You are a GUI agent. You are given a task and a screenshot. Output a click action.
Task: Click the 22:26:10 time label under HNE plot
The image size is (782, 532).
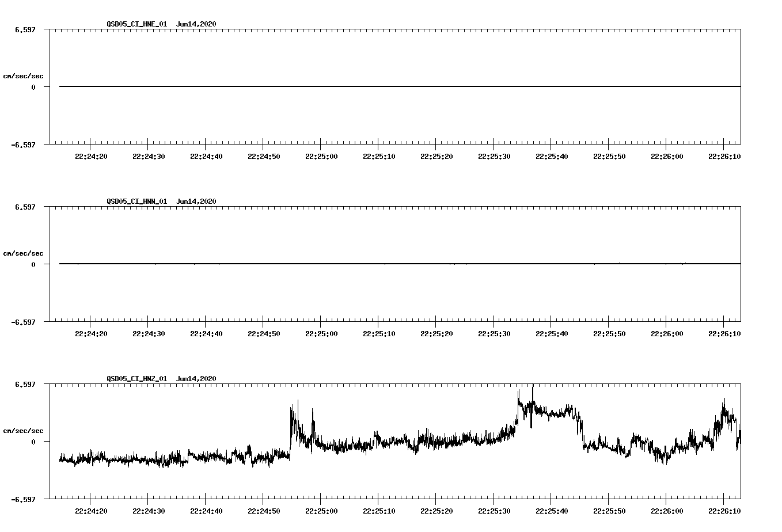pyautogui.click(x=724, y=156)
